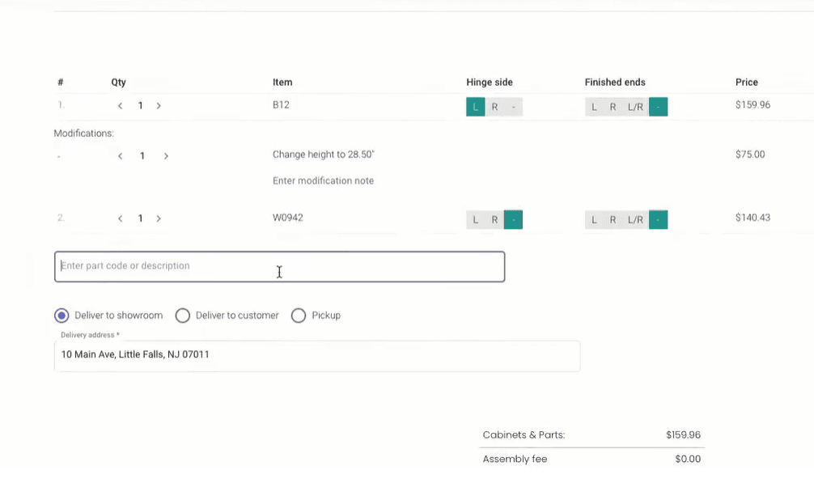Decrease quantity for item B12
This screenshot has height=504, width=814.
120,106
